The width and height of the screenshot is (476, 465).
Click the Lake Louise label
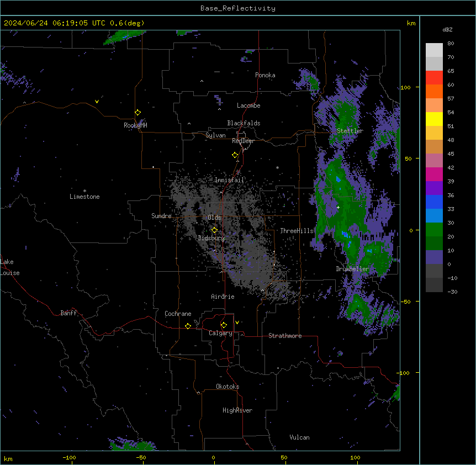click(x=10, y=267)
